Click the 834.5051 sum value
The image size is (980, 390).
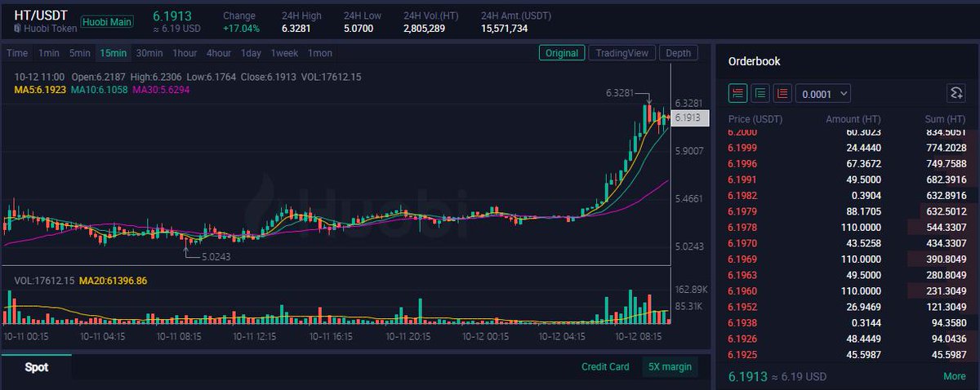[945, 132]
